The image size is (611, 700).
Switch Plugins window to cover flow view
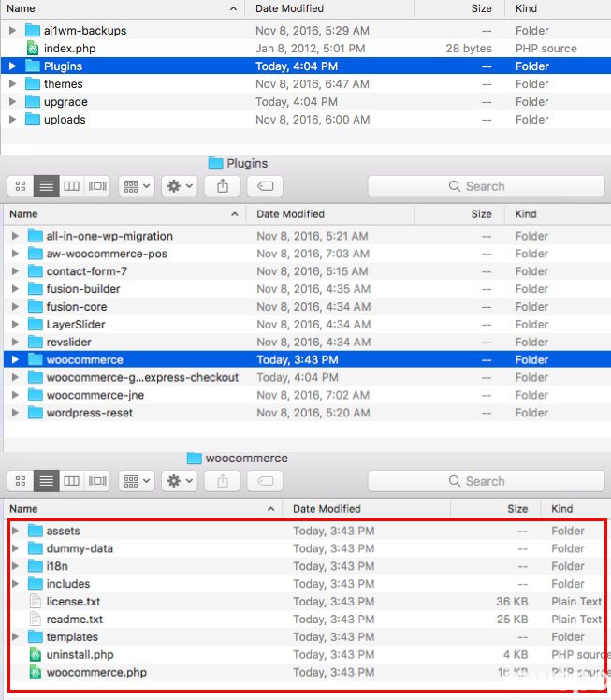[97, 186]
